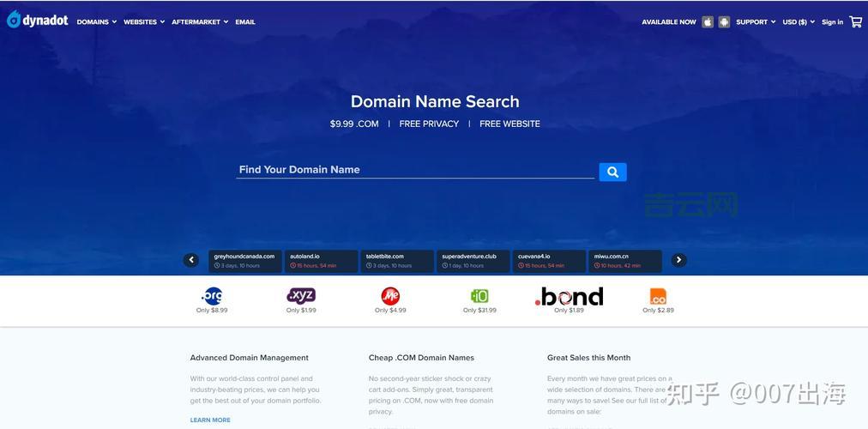Choose the .me domain logo
Viewport: 868px width, 429px height.
point(390,296)
